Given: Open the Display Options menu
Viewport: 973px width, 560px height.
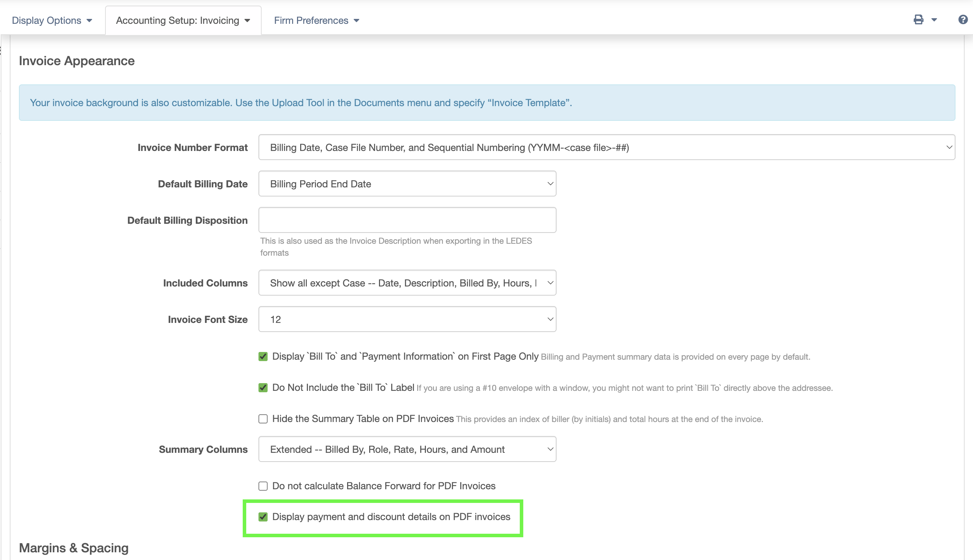Looking at the screenshot, I should click(52, 20).
